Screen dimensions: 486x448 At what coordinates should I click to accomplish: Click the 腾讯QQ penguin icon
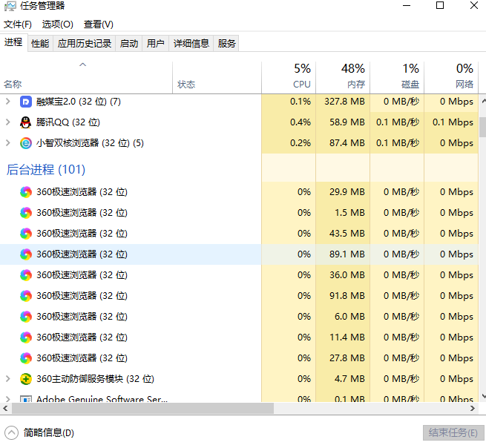pos(26,122)
